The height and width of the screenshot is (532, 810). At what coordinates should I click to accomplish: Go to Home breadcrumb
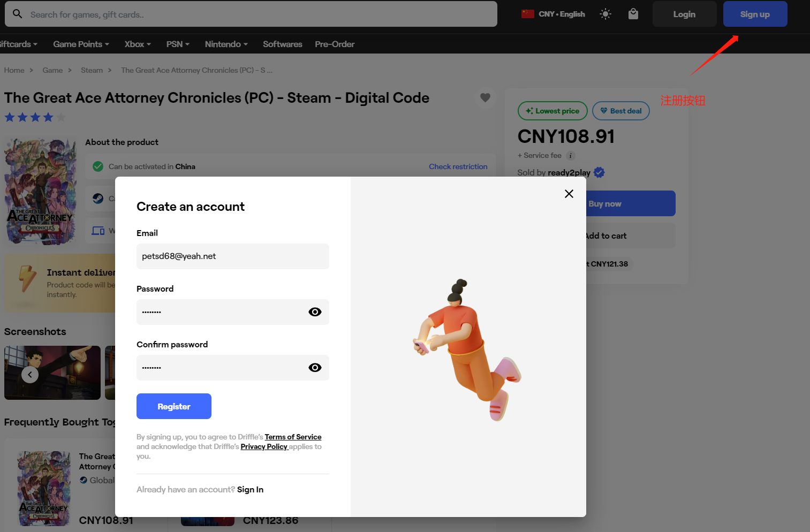(x=14, y=70)
